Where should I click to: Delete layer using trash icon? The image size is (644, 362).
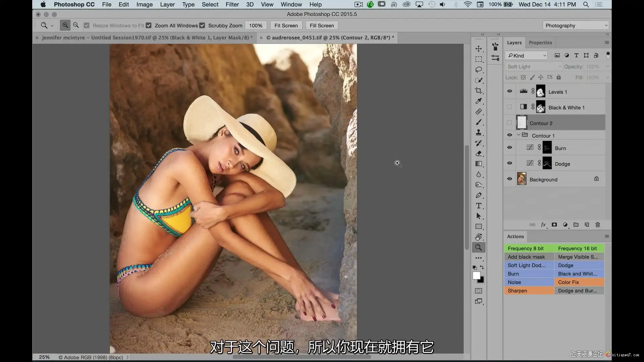(597, 225)
